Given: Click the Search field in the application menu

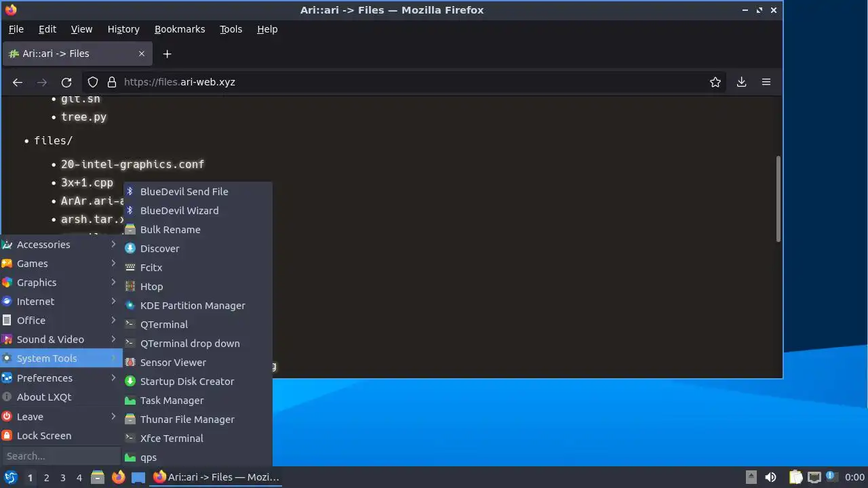Looking at the screenshot, I should click(62, 456).
